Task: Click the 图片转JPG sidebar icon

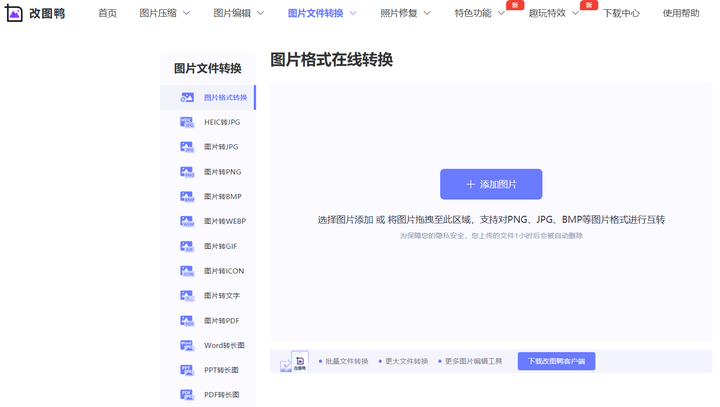Action: click(x=187, y=147)
